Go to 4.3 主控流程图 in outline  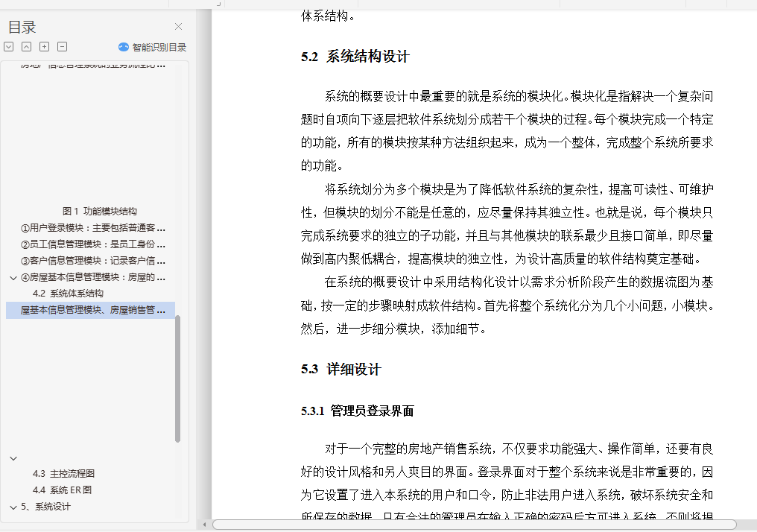pyautogui.click(x=64, y=474)
